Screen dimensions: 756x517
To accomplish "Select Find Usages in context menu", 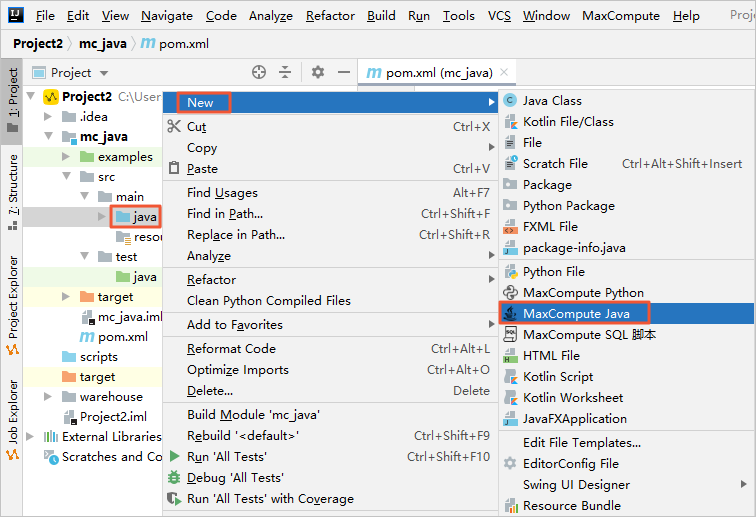I will (330, 193).
